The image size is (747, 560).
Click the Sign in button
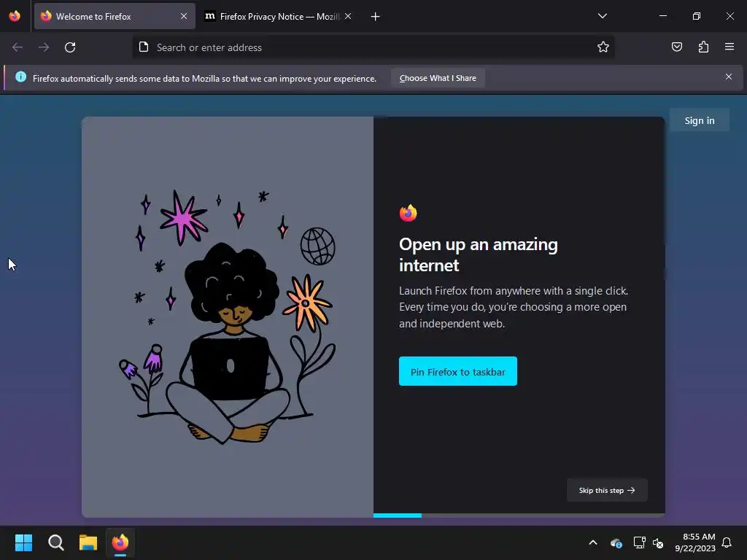tap(700, 120)
